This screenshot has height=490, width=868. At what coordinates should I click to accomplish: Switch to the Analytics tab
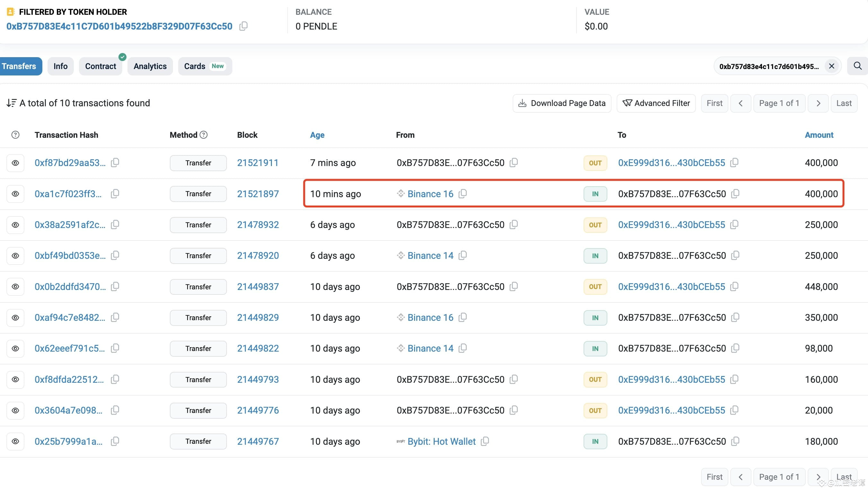click(150, 66)
